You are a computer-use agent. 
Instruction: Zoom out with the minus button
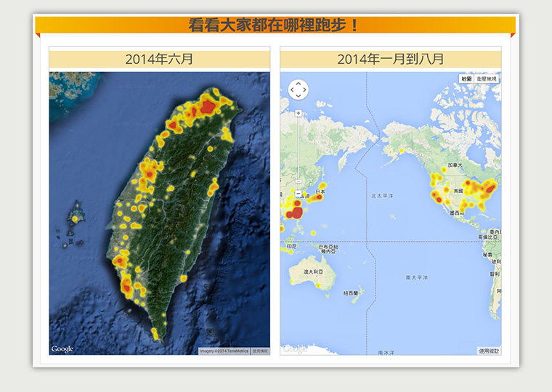click(299, 194)
